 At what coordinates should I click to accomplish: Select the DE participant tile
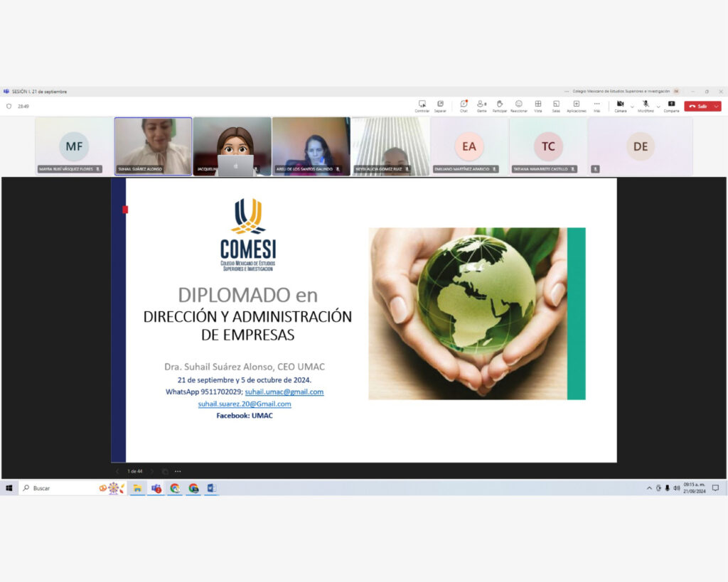click(x=641, y=146)
